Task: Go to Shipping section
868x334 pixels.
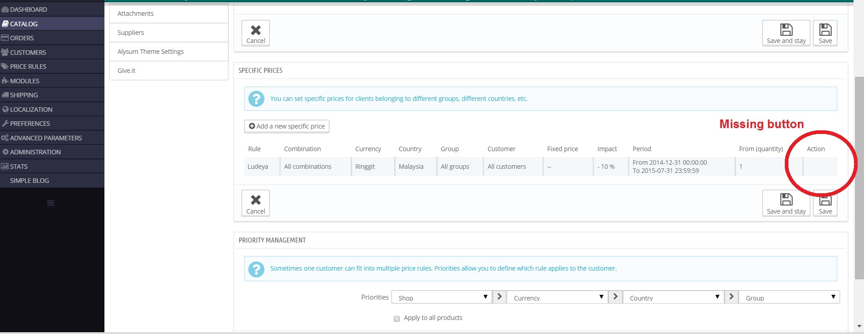Action: click(x=52, y=95)
